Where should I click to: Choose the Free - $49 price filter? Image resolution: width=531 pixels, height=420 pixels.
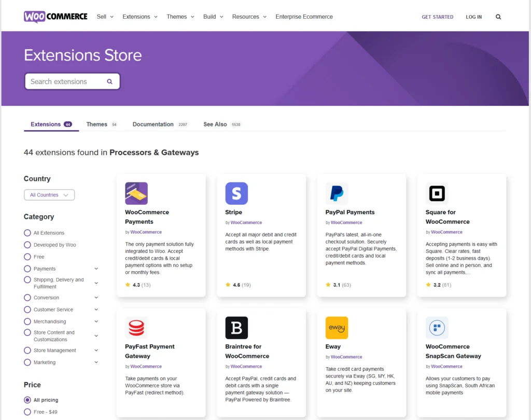[27, 412]
